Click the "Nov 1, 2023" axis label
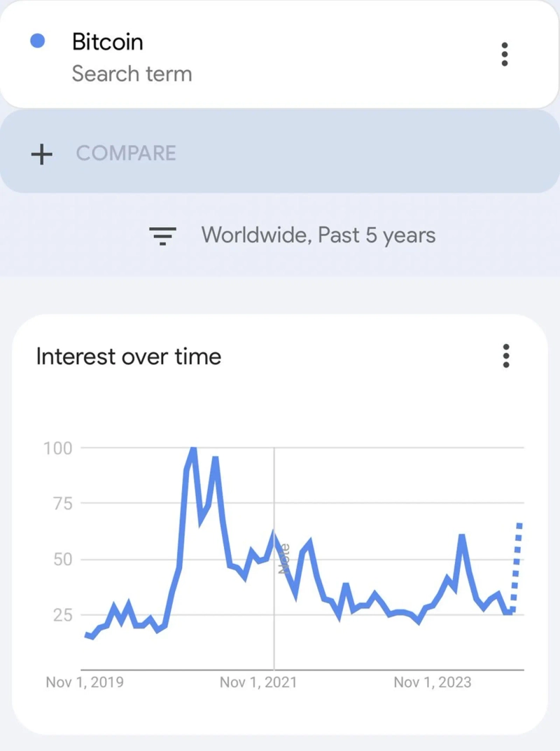 [433, 682]
